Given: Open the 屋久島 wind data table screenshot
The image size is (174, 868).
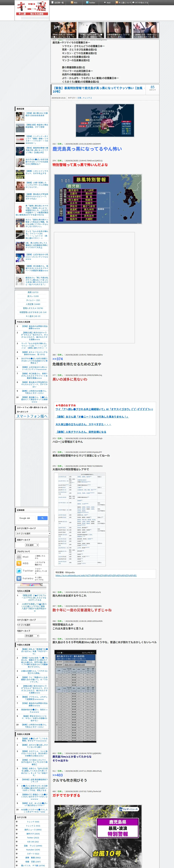Looking at the screenshot, I should 75,696.
